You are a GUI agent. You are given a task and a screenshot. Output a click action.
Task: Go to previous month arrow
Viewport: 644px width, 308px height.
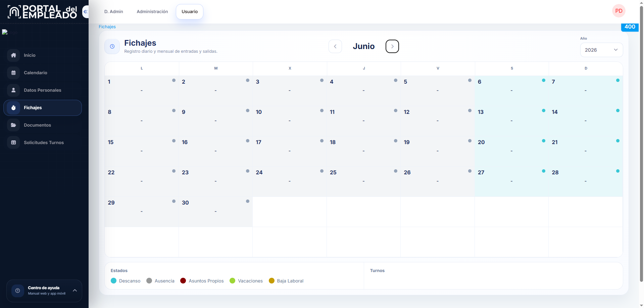coord(335,46)
